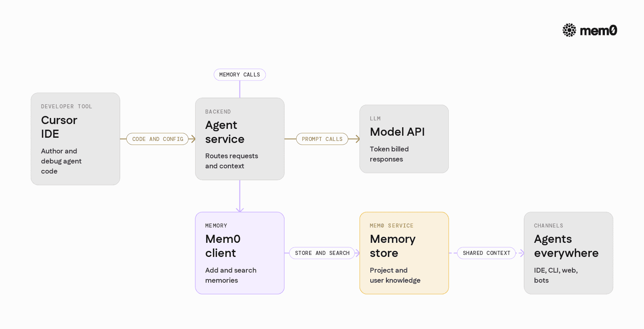The height and width of the screenshot is (329, 644).
Task: Click 'Token billed responses' description
Action: 389,154
